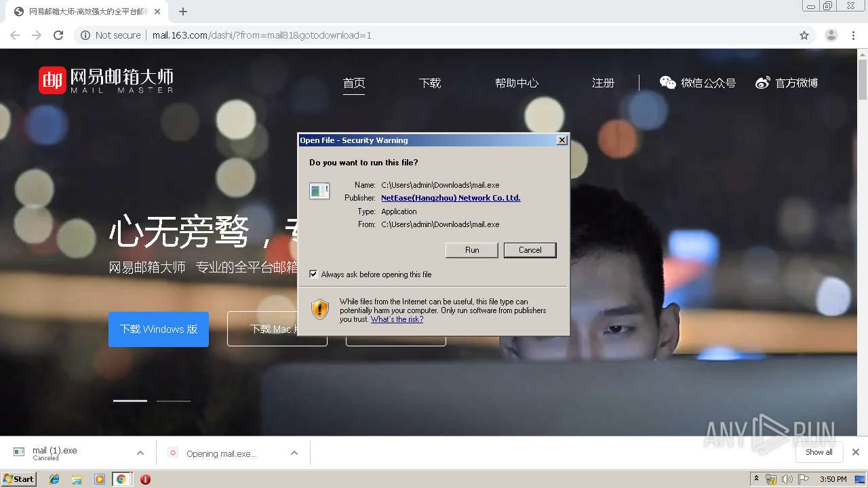Click Show all downloads
This screenshot has height=488, width=868.
819,452
